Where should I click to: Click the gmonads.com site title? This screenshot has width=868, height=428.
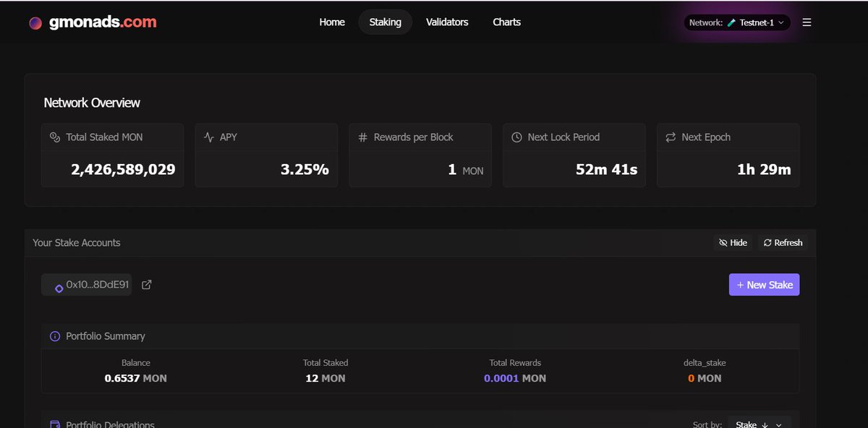click(103, 22)
